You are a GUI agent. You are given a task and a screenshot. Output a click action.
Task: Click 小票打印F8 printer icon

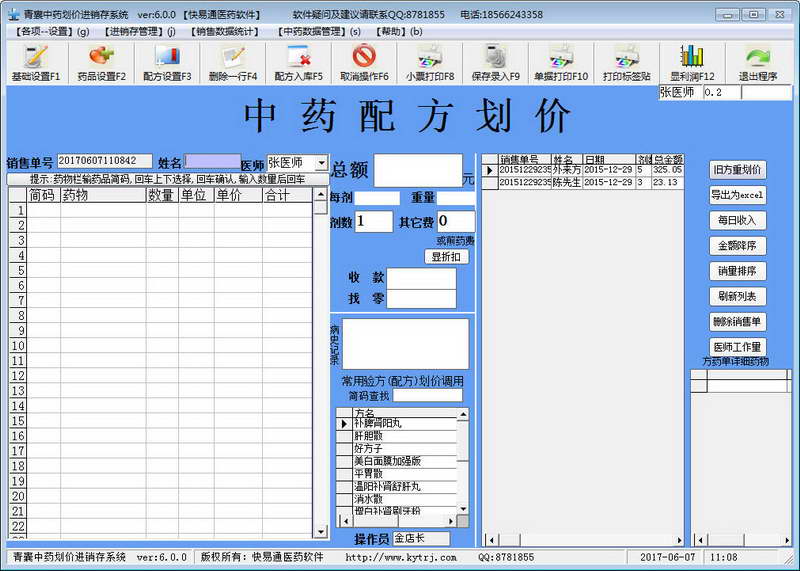point(430,63)
